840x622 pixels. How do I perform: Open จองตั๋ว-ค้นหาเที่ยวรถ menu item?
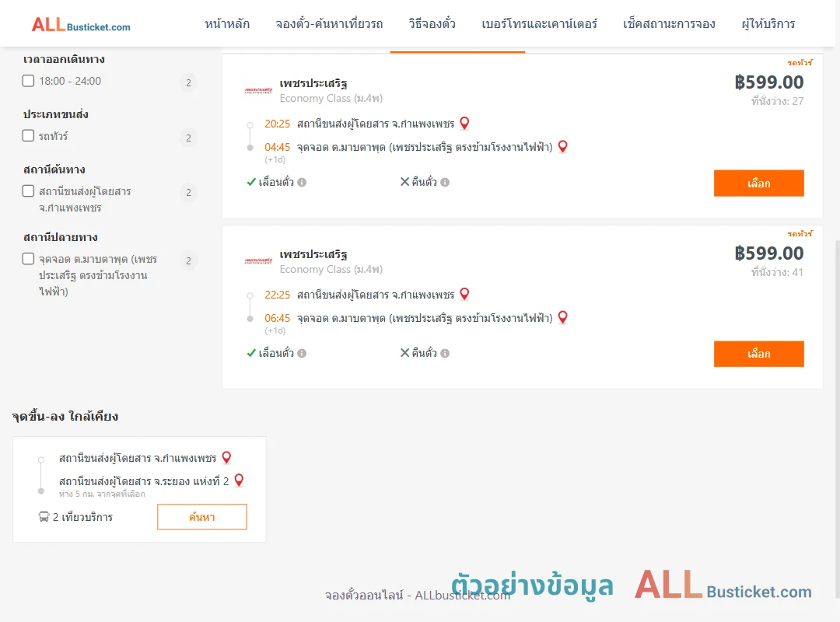coord(330,24)
